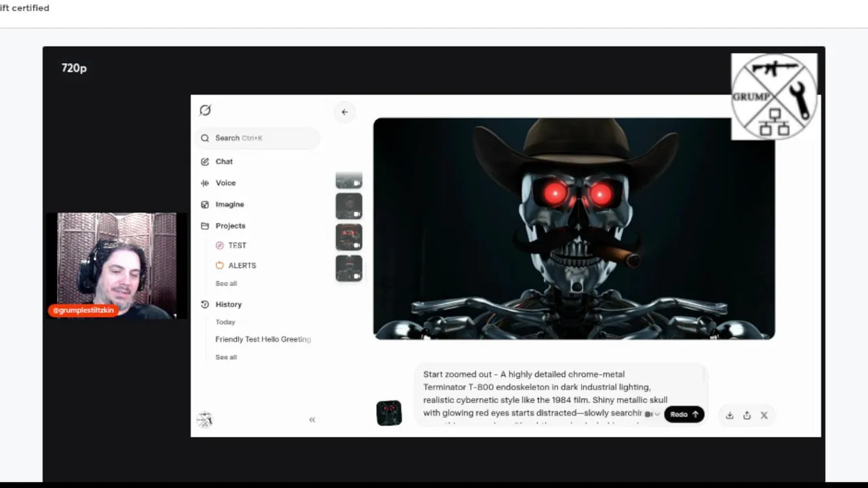
Task: Click the 720p quality label
Action: point(74,68)
